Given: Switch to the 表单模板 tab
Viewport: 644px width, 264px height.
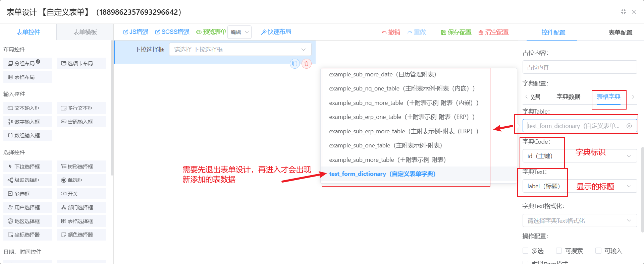Looking at the screenshot, I should pos(85,32).
